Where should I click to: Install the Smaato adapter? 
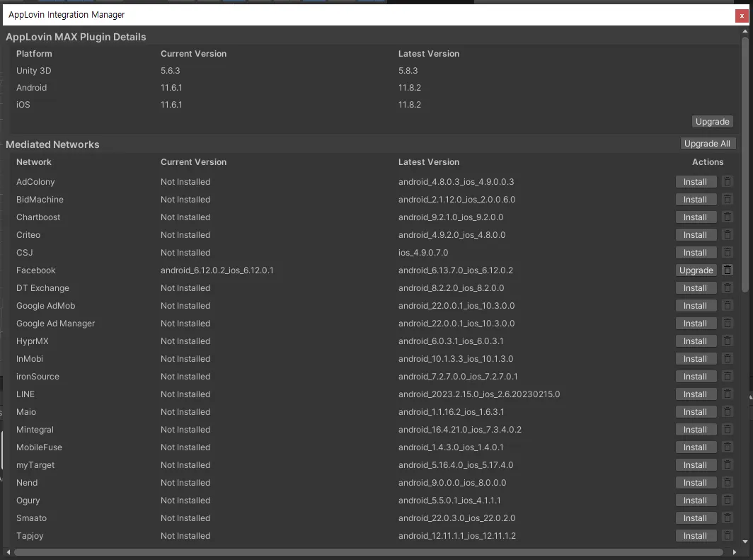point(696,518)
